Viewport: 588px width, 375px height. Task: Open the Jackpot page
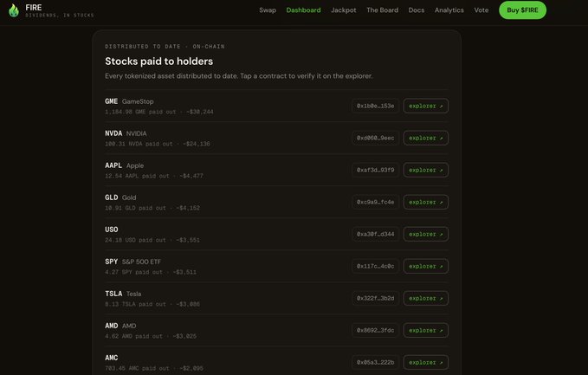click(344, 10)
